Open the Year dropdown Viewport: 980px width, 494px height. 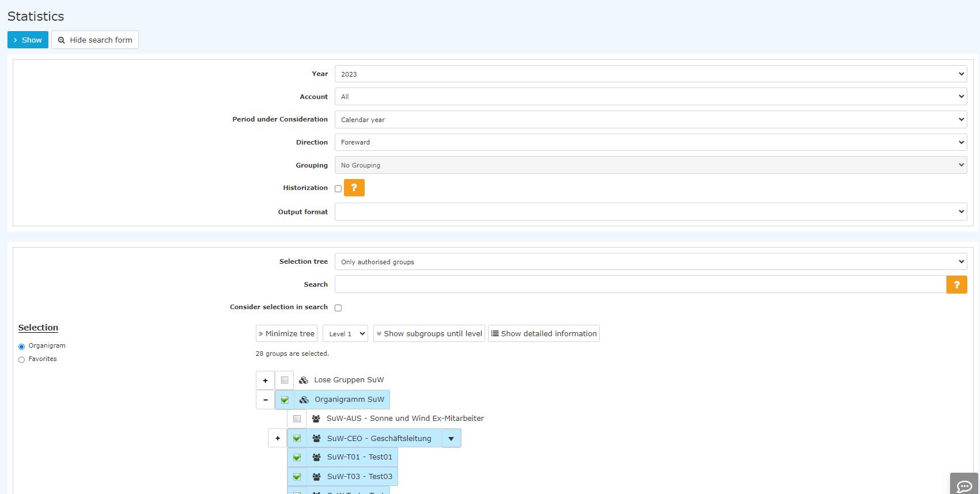[x=650, y=74]
